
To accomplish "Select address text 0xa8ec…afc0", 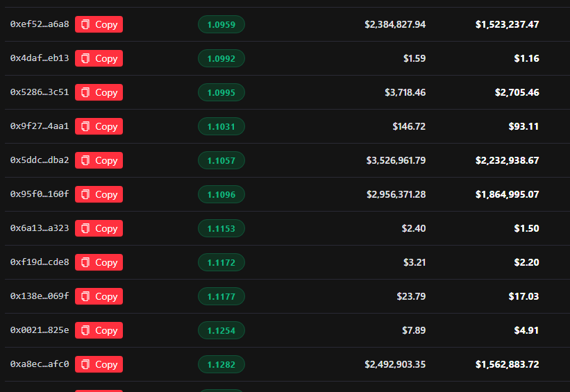I will point(40,364).
